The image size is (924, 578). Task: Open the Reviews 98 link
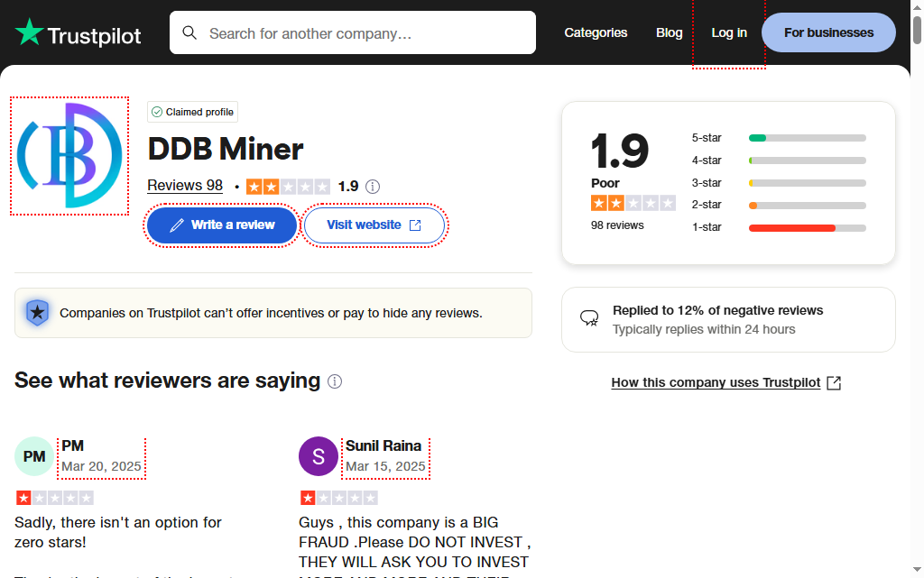click(185, 186)
